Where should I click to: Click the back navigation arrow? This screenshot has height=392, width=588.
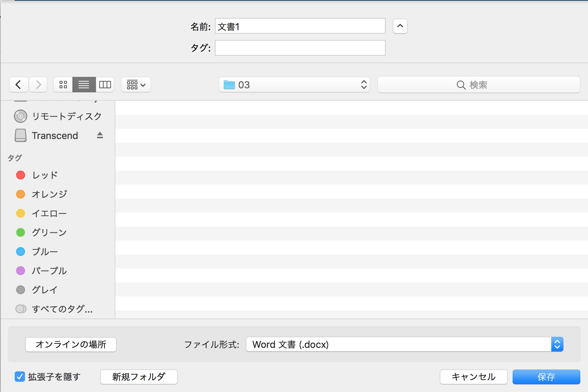[x=19, y=85]
